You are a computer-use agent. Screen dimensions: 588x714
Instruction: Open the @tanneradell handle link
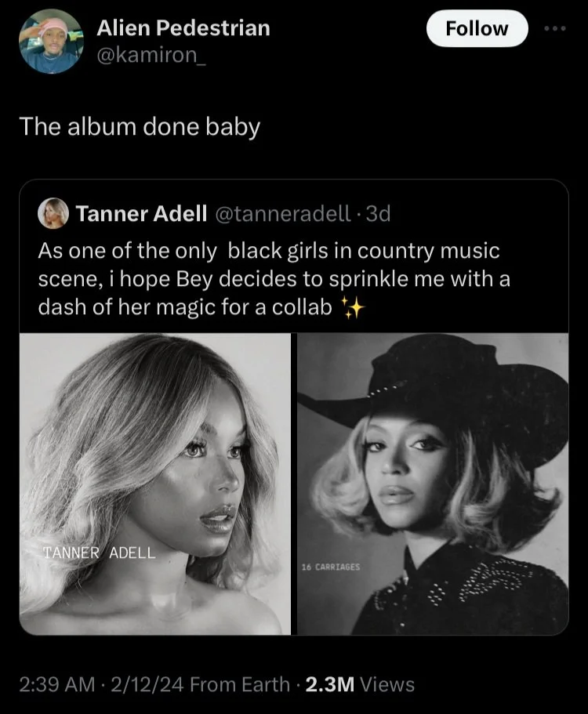click(x=282, y=214)
